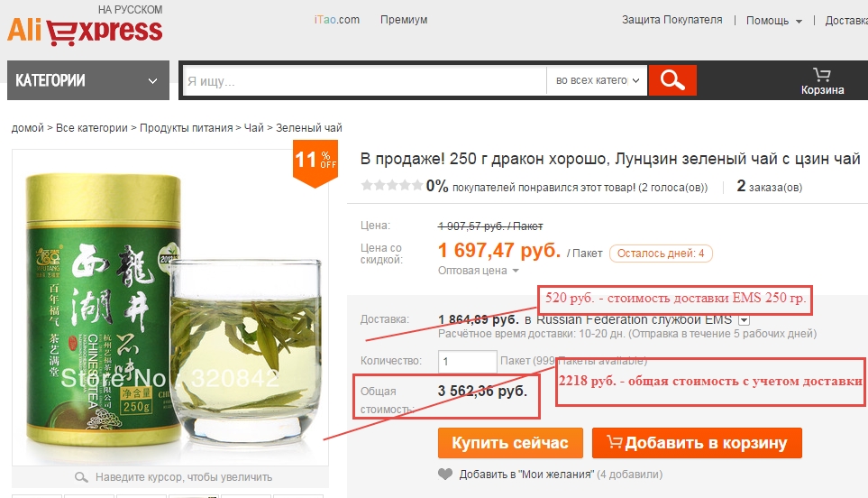
Task: Expand the КАТЕГОРИИ categories dropdown
Action: tap(88, 80)
